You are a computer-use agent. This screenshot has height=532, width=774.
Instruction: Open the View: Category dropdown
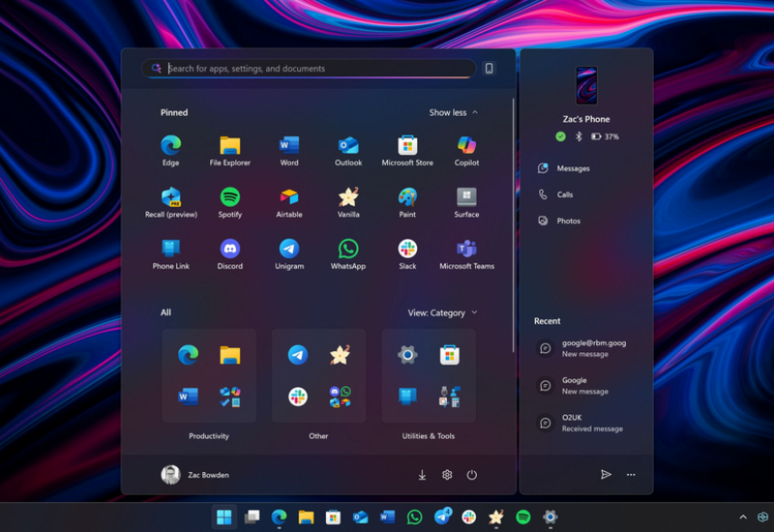tap(442, 312)
